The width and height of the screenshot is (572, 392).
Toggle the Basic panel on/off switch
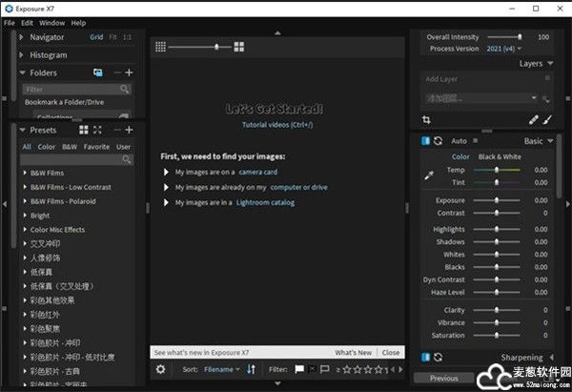point(426,141)
